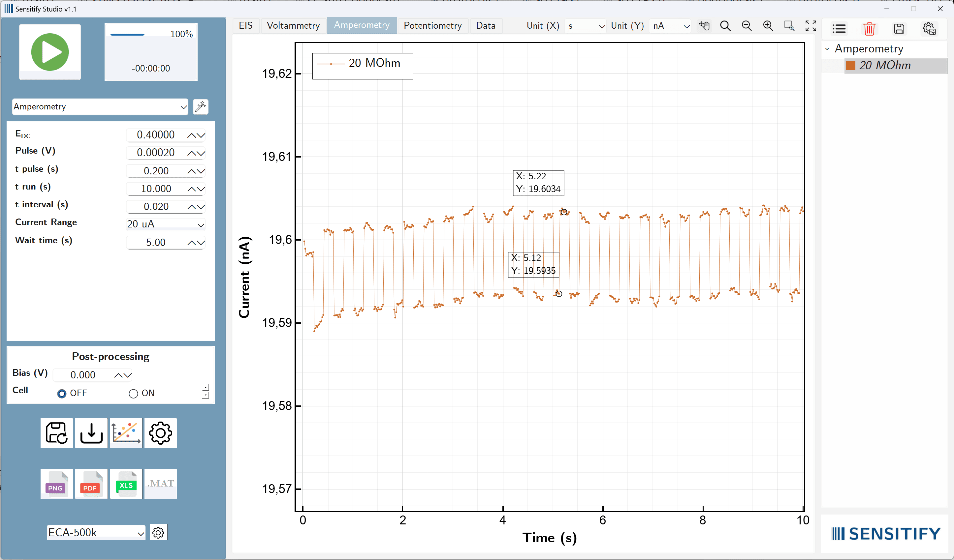
Task: Export plot as PNG image
Action: click(56, 484)
